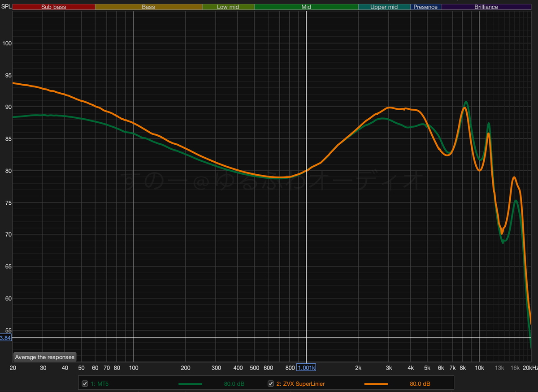Uncheck the 1: MT5 trace checkbox
Screen dimensions: 538x392
click(85, 383)
